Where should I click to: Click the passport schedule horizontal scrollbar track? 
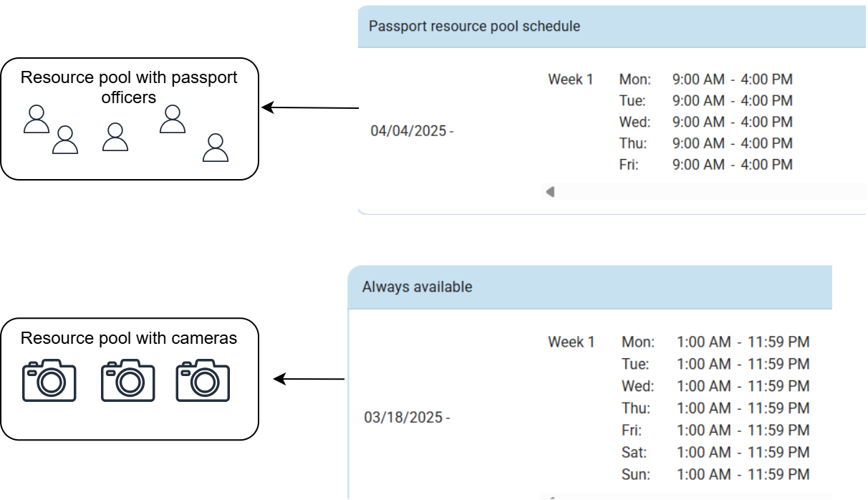click(x=709, y=192)
